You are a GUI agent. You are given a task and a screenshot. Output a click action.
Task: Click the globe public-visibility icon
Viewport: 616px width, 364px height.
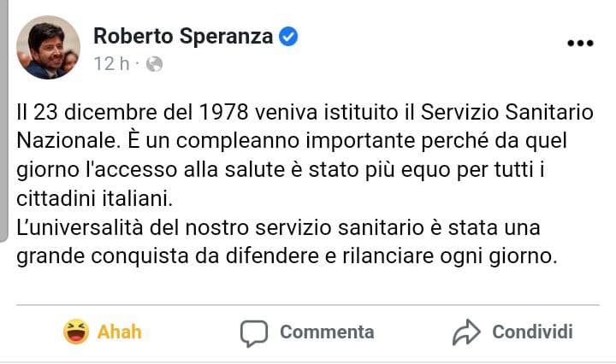(x=155, y=64)
